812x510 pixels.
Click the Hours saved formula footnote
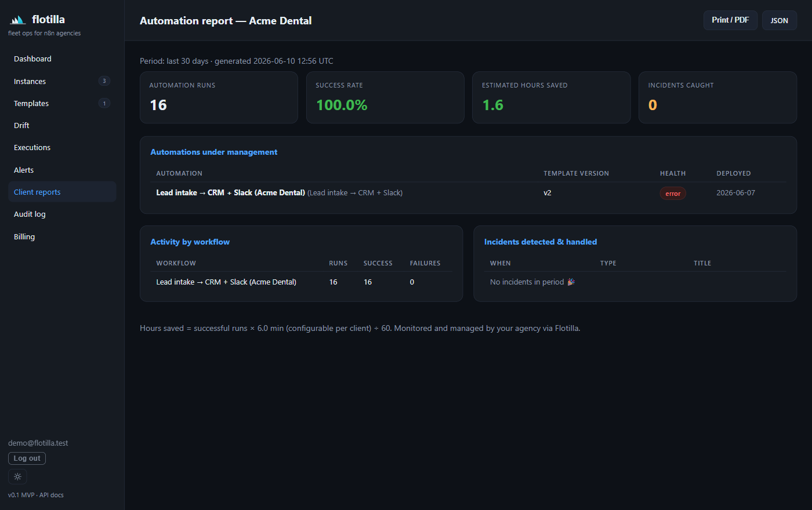pos(360,328)
